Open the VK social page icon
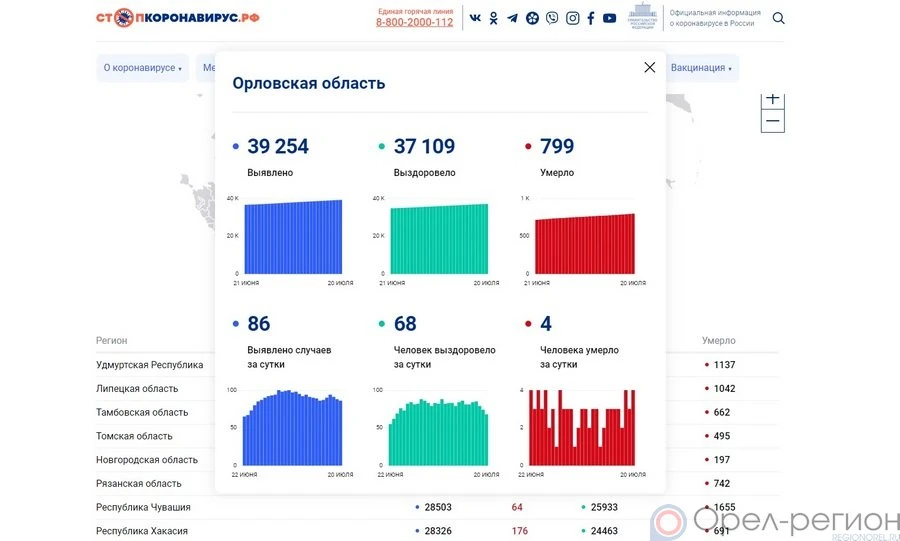This screenshot has width=900, height=541. 475,18
